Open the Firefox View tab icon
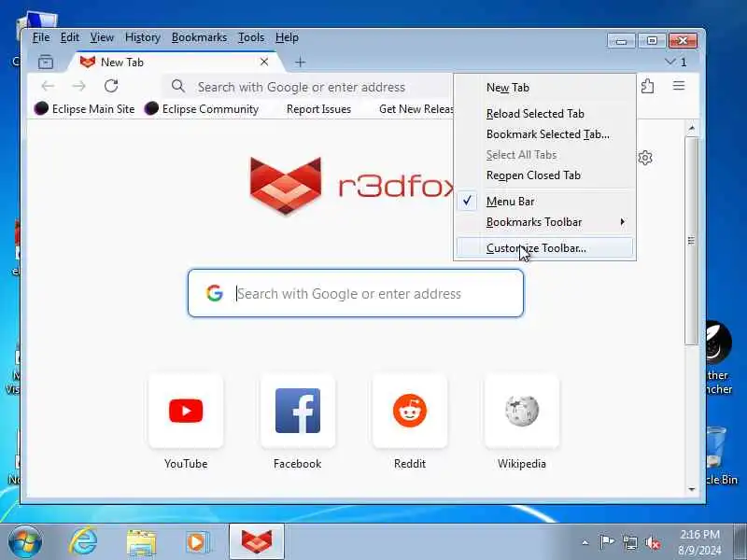This screenshot has width=747, height=560. tap(46, 62)
